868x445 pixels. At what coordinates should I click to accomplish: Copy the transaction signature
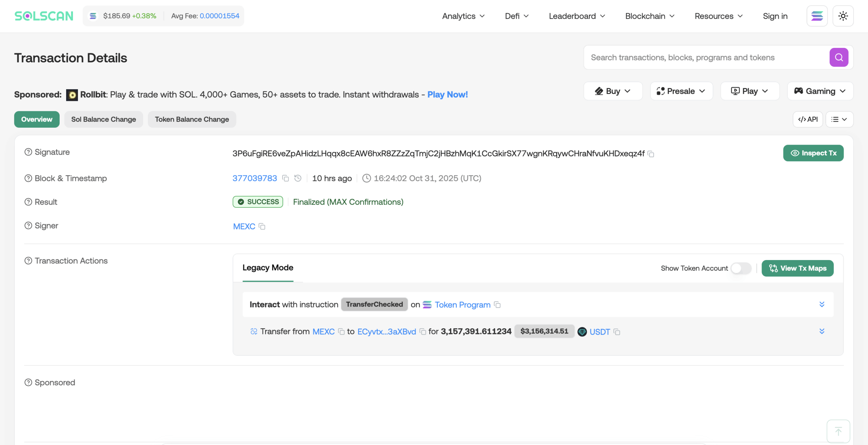[651, 154]
